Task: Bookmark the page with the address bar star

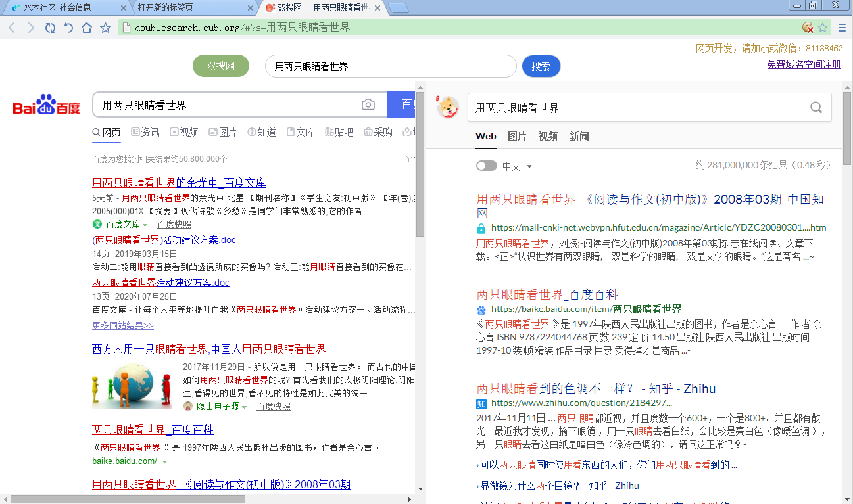Action: tap(822, 28)
